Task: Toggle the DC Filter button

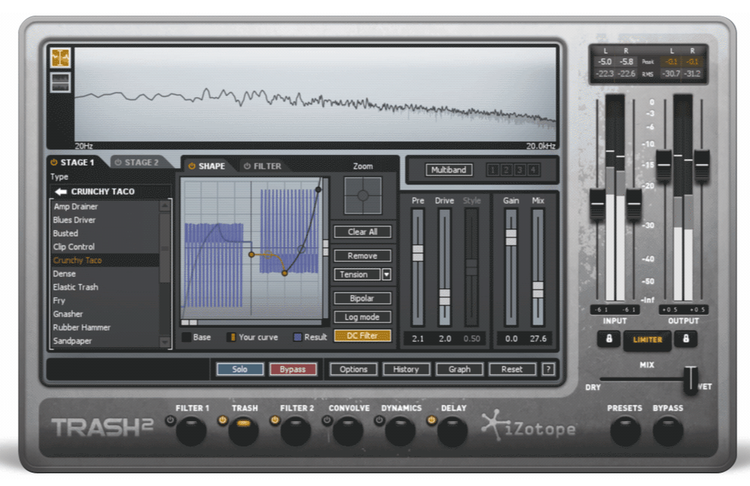Action: 362,336
